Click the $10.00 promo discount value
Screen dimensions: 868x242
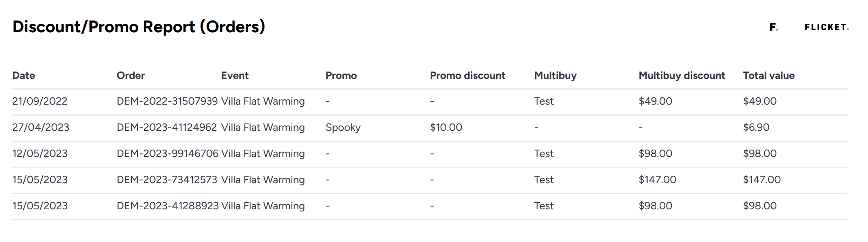click(446, 127)
